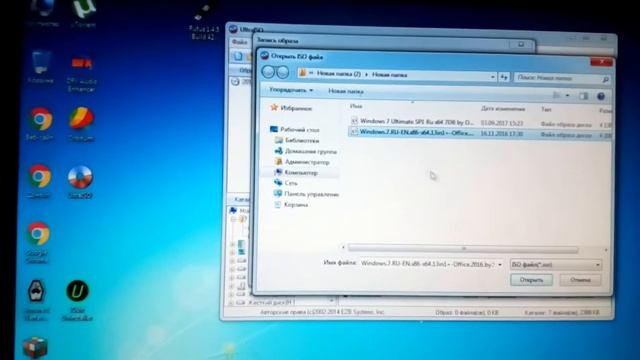Open the Chrome shortcut next to the red-green leaf icon
640x360 pixels.
click(40, 123)
